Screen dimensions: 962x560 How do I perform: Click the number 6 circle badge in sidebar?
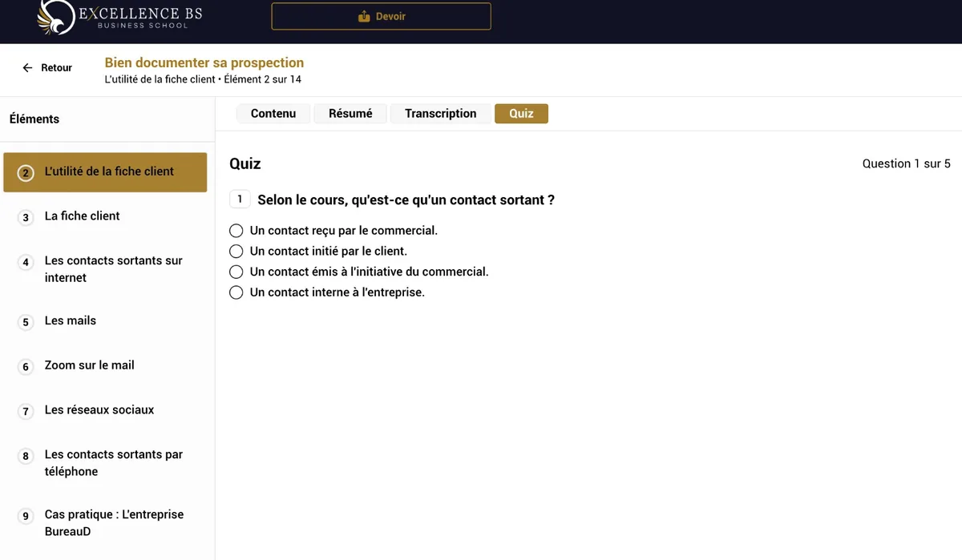(26, 367)
